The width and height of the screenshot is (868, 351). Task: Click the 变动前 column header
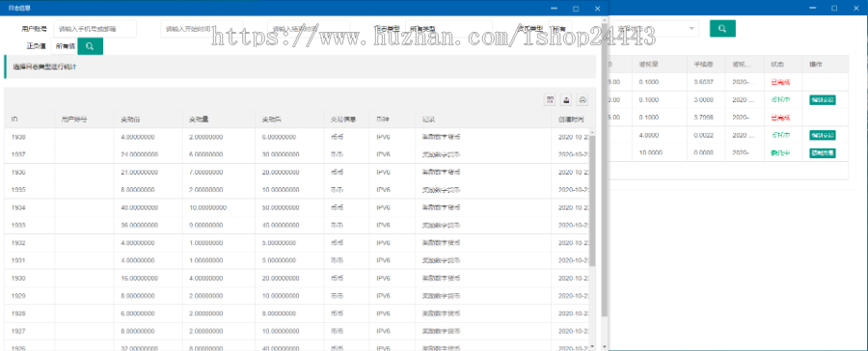pos(148,119)
